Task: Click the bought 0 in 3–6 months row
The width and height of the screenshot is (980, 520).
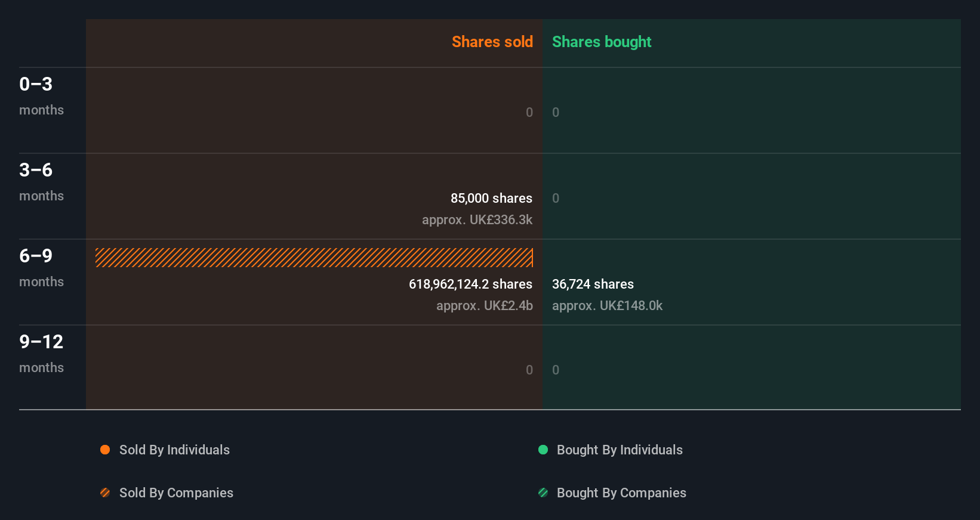Action: point(556,198)
